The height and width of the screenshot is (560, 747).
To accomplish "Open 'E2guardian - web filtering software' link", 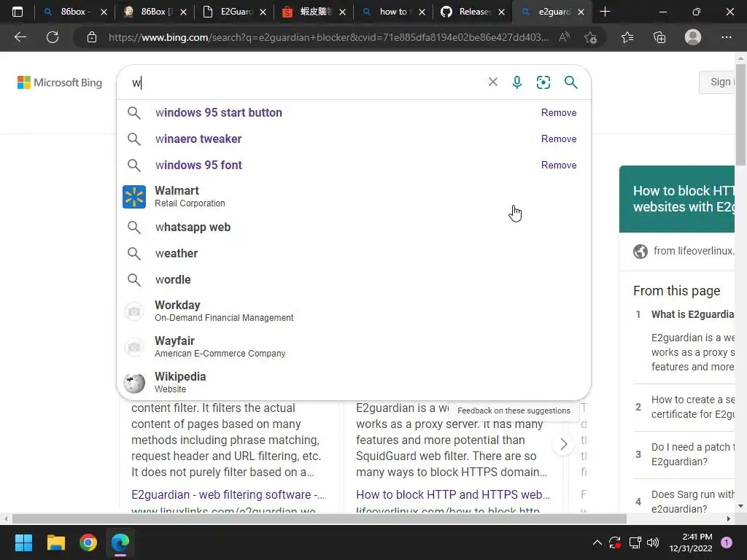I will pyautogui.click(x=228, y=494).
